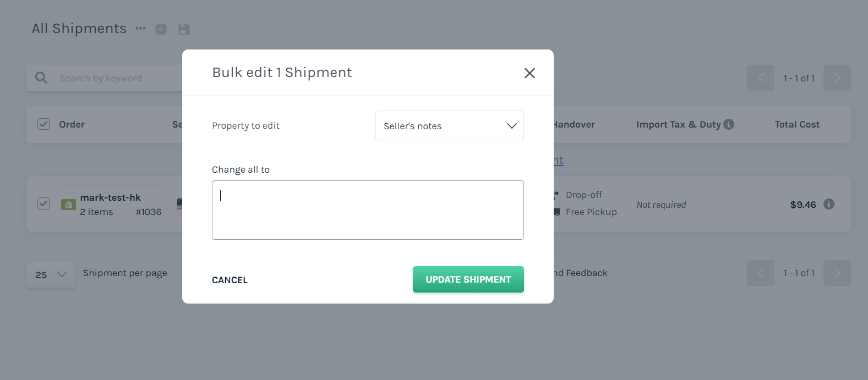Close the Bulk edit dialog with X

coord(529,73)
